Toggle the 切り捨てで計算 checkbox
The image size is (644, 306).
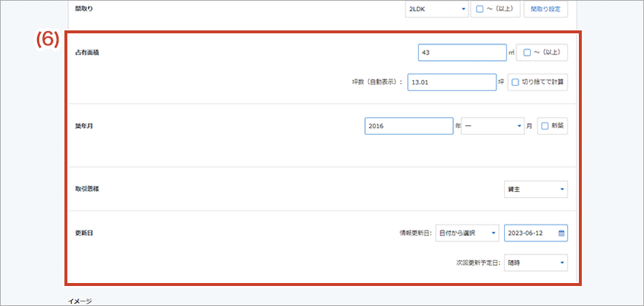click(x=515, y=82)
